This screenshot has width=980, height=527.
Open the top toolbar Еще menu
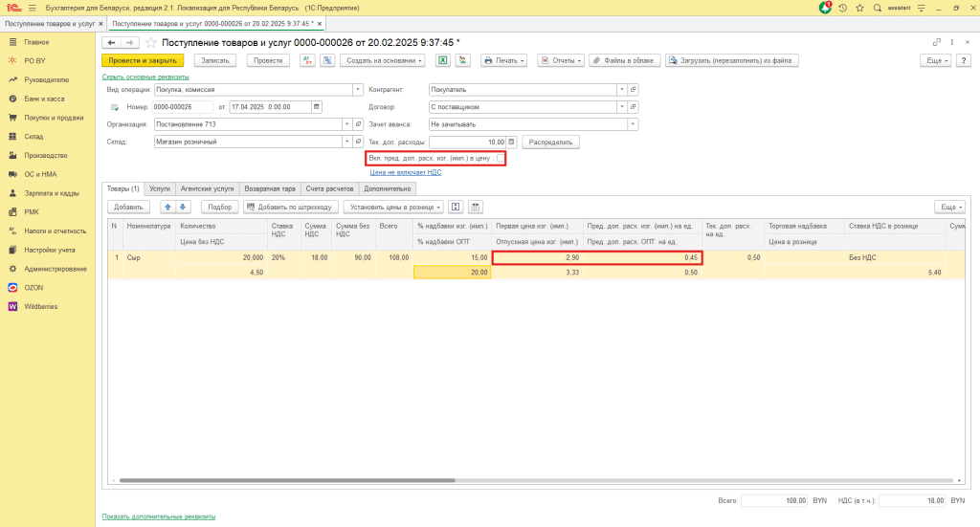click(x=935, y=60)
